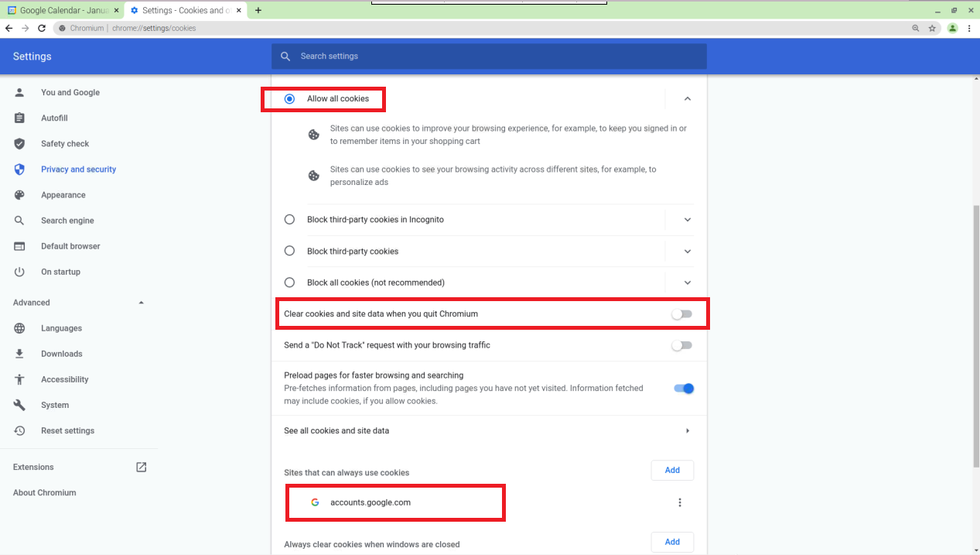Click the Search settings field
The height and width of the screenshot is (555, 980).
click(x=489, y=57)
